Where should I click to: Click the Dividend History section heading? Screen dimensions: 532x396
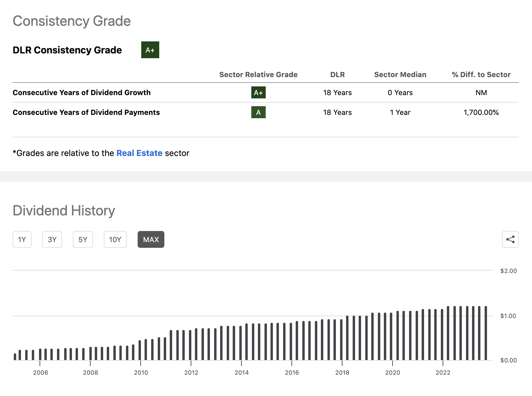pyautogui.click(x=64, y=211)
